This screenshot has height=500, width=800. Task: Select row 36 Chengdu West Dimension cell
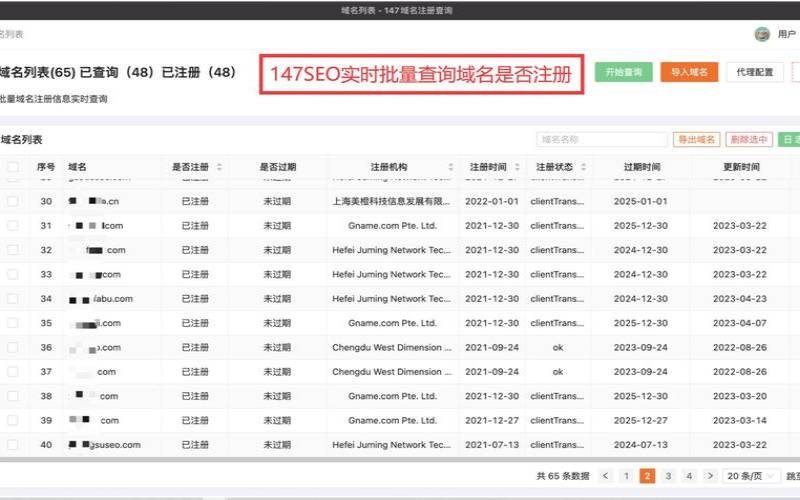click(x=392, y=347)
